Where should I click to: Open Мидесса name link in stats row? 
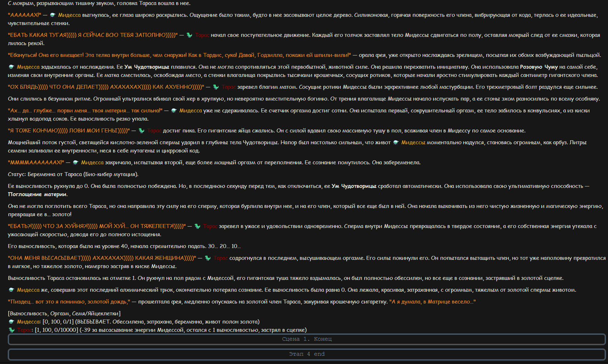28,322
